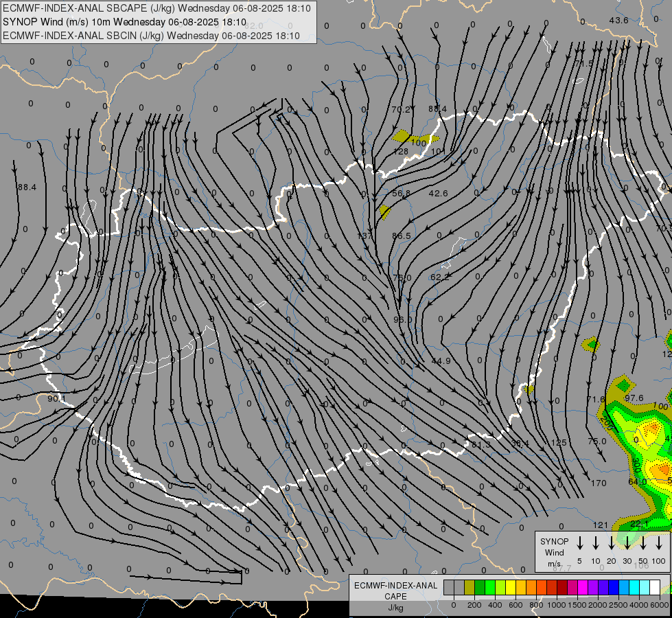Click the 1500 tick label in CAPE legend
This screenshot has width=672, height=618.
pos(577,605)
